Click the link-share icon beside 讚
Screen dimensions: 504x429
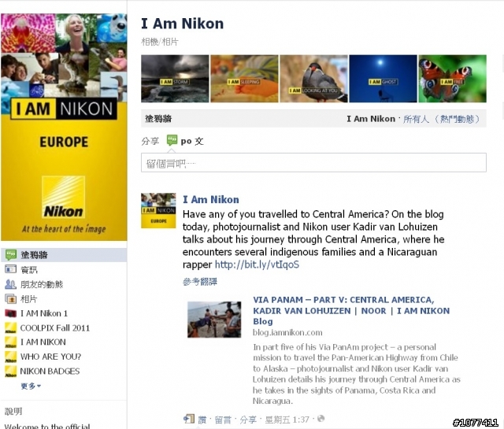coord(189,419)
